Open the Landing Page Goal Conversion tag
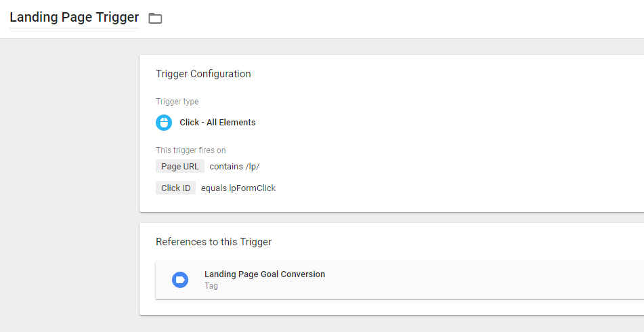Screen dimensions: 644x332 pos(265,274)
